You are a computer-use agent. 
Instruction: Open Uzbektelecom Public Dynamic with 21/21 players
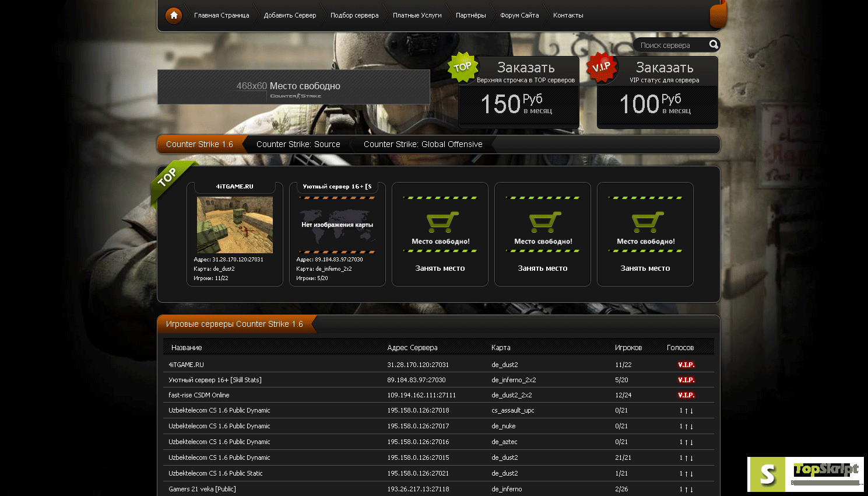pos(219,457)
